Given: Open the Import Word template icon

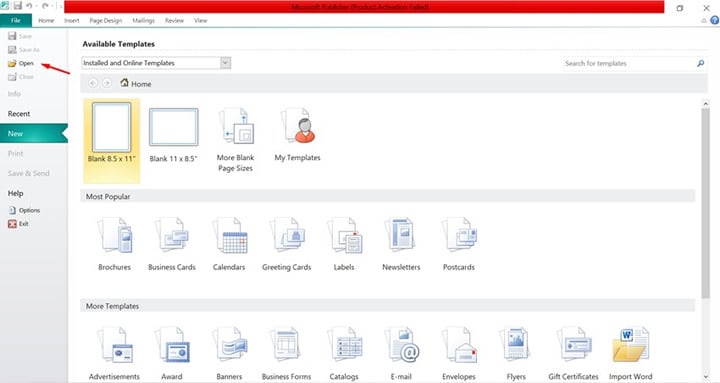Looking at the screenshot, I should (x=630, y=354).
